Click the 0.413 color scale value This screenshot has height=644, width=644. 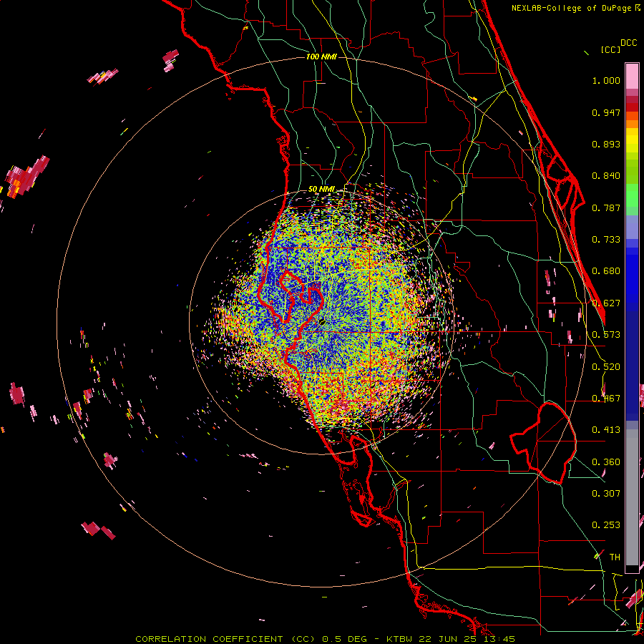click(x=606, y=430)
